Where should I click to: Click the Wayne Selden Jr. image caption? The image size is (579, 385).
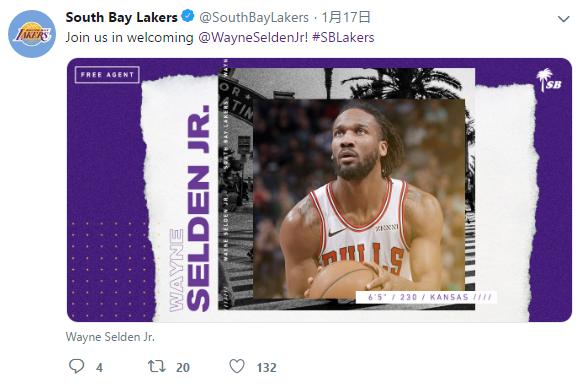[110, 337]
